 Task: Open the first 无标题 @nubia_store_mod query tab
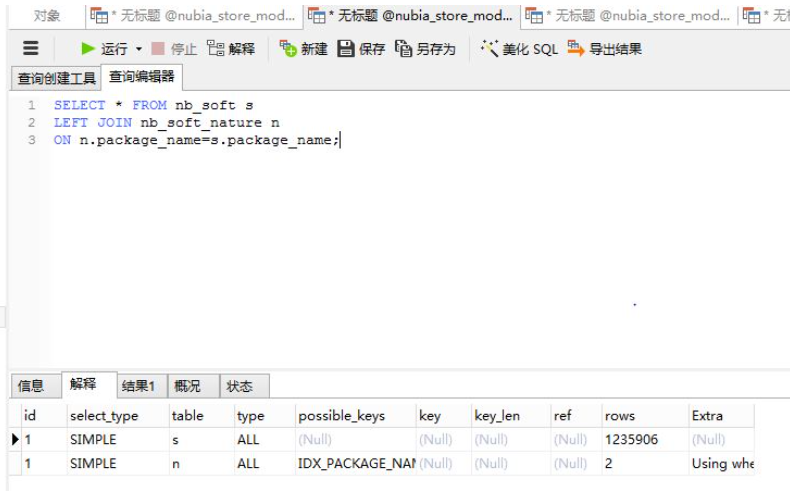193,16
